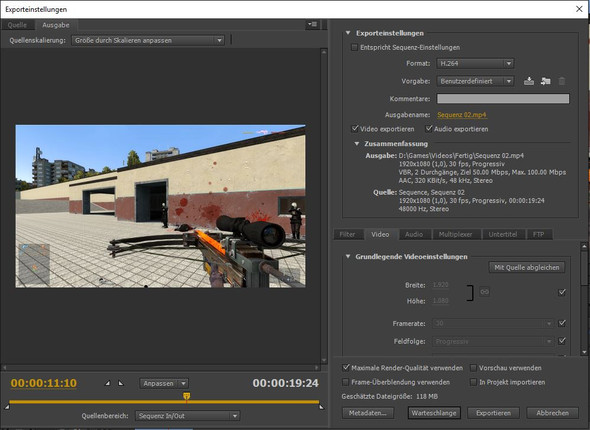
Task: Collapse Grundlegende Videoeinstellungen section
Action: point(348,257)
